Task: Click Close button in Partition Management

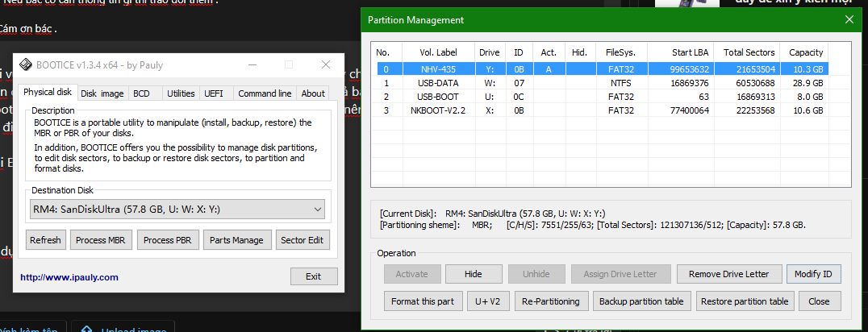Action: click(819, 301)
